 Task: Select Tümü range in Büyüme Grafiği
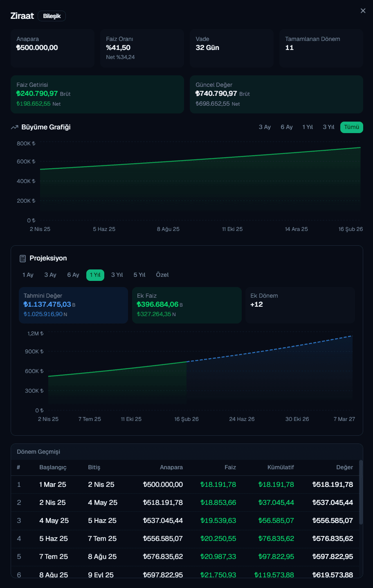(351, 127)
